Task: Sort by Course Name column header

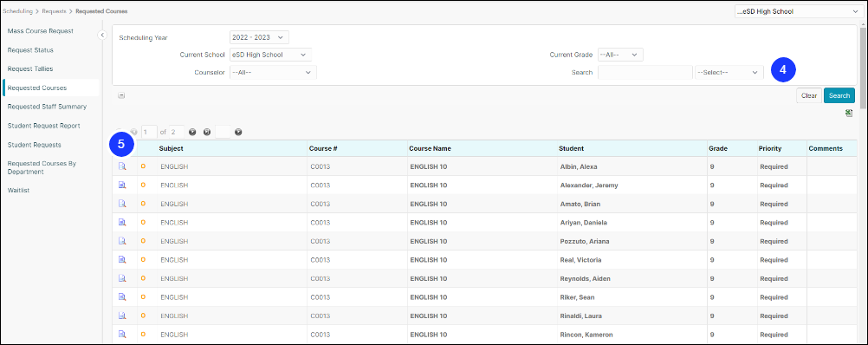Action: pos(430,148)
